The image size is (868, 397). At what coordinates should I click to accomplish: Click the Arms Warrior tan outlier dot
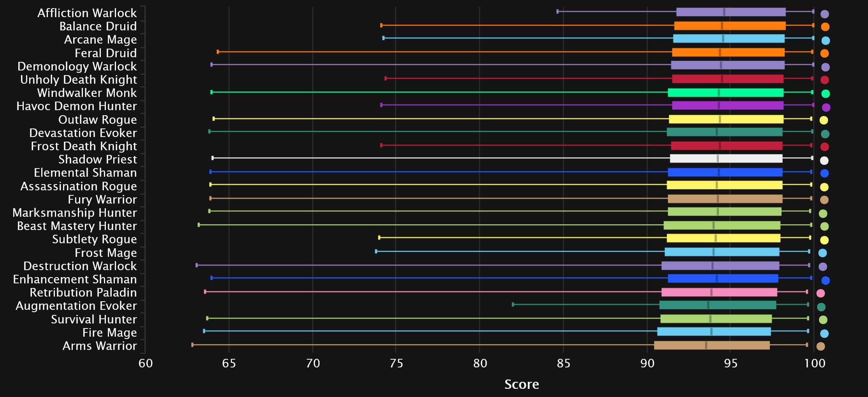[x=821, y=346]
